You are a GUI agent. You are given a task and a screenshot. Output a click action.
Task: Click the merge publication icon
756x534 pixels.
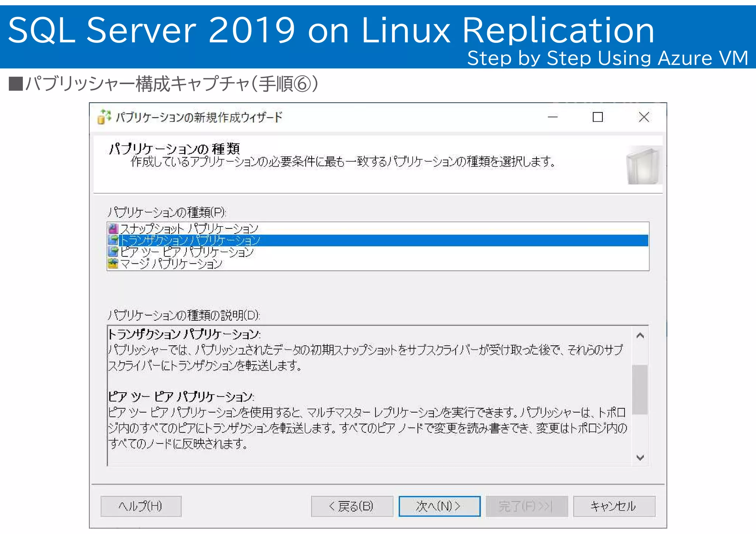point(113,263)
